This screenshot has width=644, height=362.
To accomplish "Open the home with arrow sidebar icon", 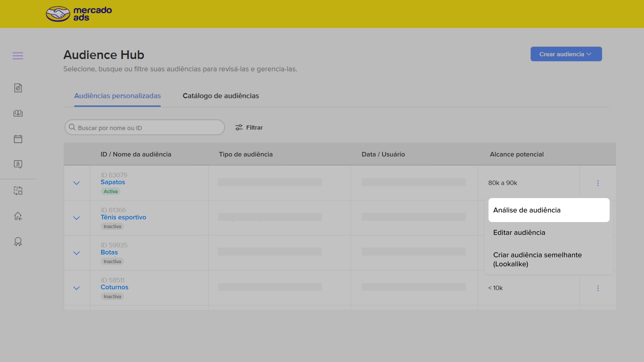I will 18,216.
